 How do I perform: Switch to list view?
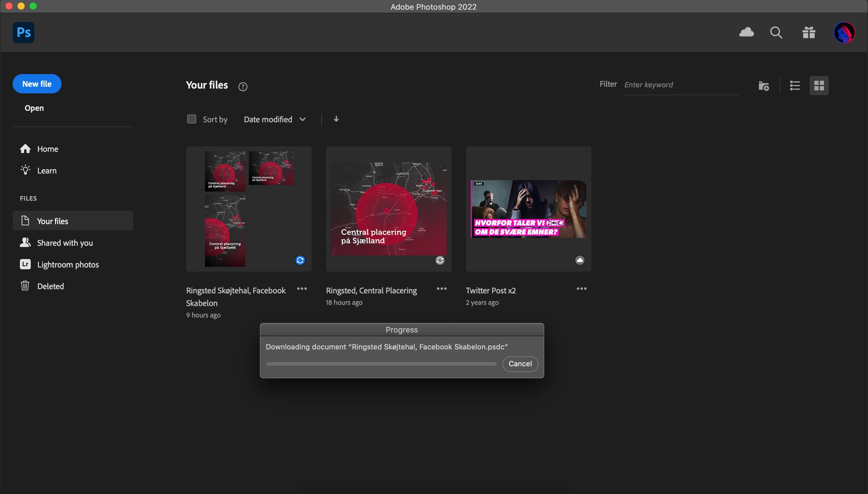pyautogui.click(x=795, y=86)
